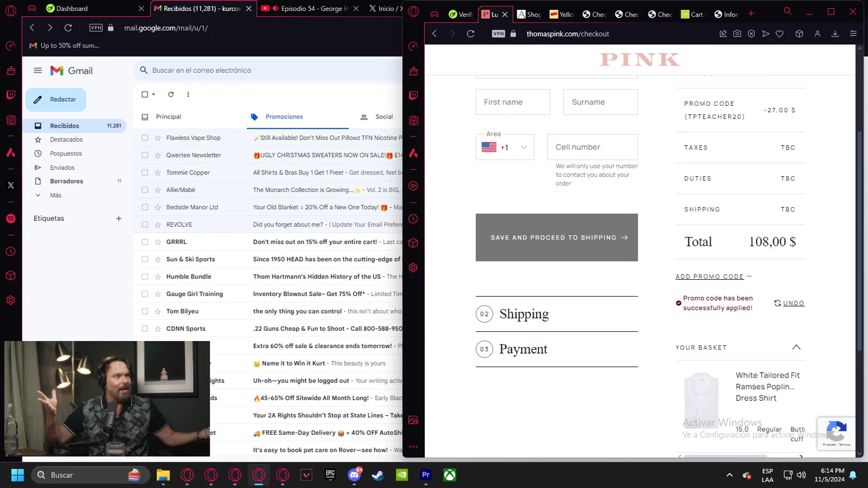Open CDNN Sports email row
The image size is (868, 488).
point(269,328)
